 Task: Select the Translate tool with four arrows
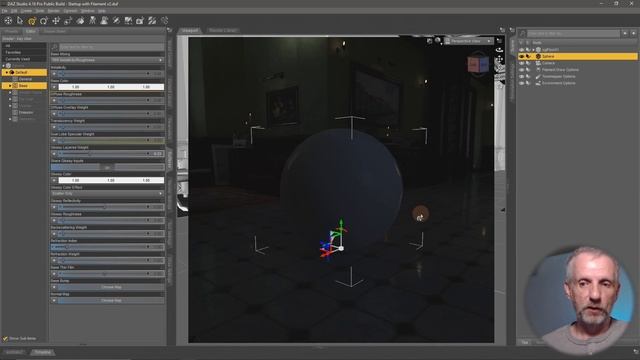(56, 20)
